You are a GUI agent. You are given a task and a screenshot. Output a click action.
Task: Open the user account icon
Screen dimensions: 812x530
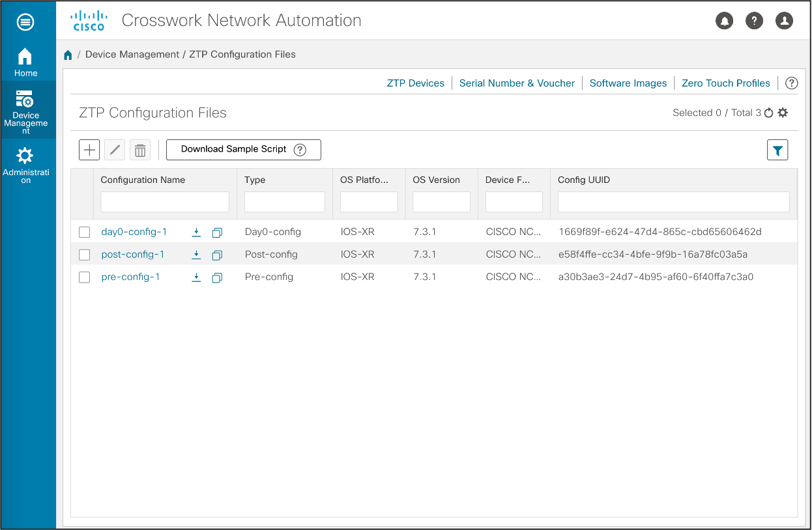coord(784,21)
